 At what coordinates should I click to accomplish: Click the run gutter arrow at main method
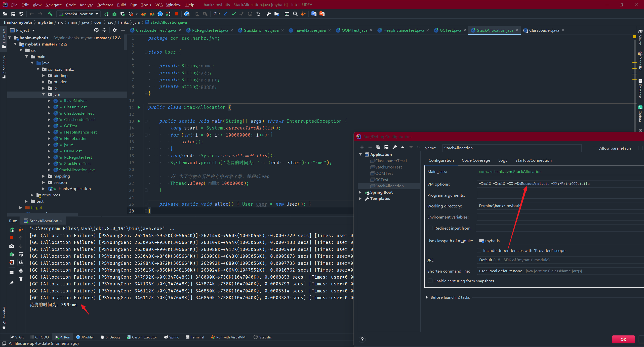click(139, 121)
